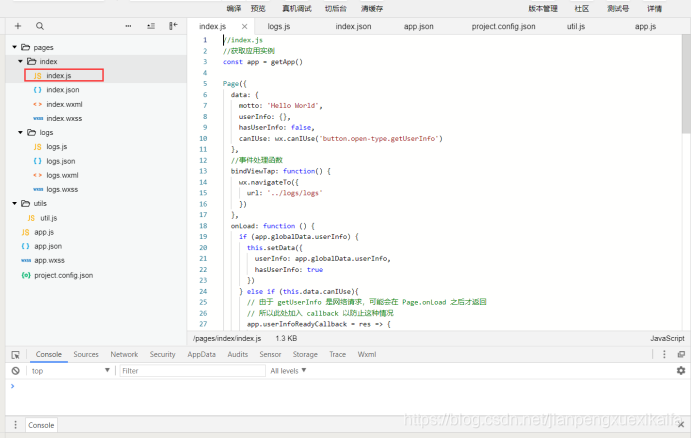Open the Audits devtools tab

237,354
